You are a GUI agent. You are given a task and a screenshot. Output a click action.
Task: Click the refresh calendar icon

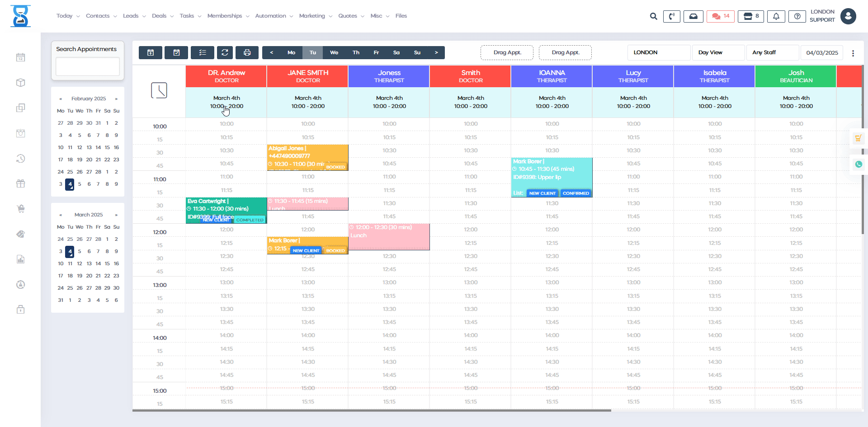click(x=225, y=52)
